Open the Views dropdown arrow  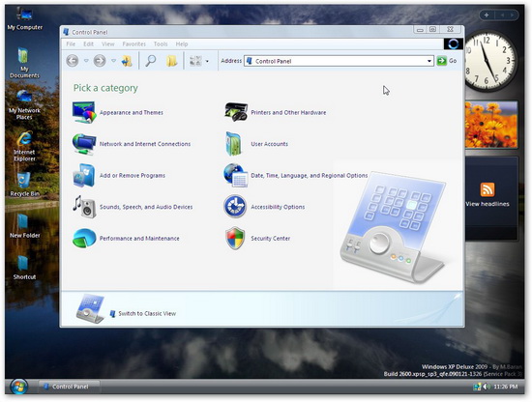[x=207, y=61]
